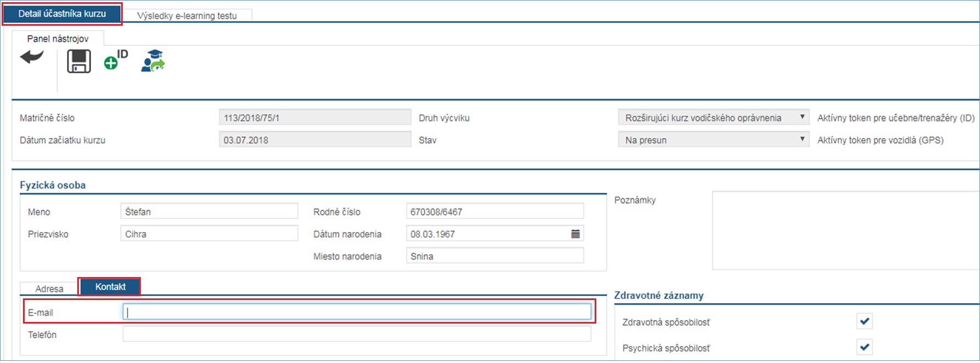Screen dimensions: 980x363
Task: Click the Telefón input field
Action: point(356,335)
